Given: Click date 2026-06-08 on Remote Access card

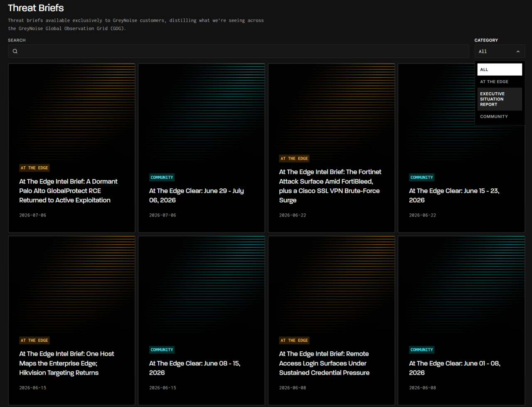Looking at the screenshot, I should (x=293, y=388).
